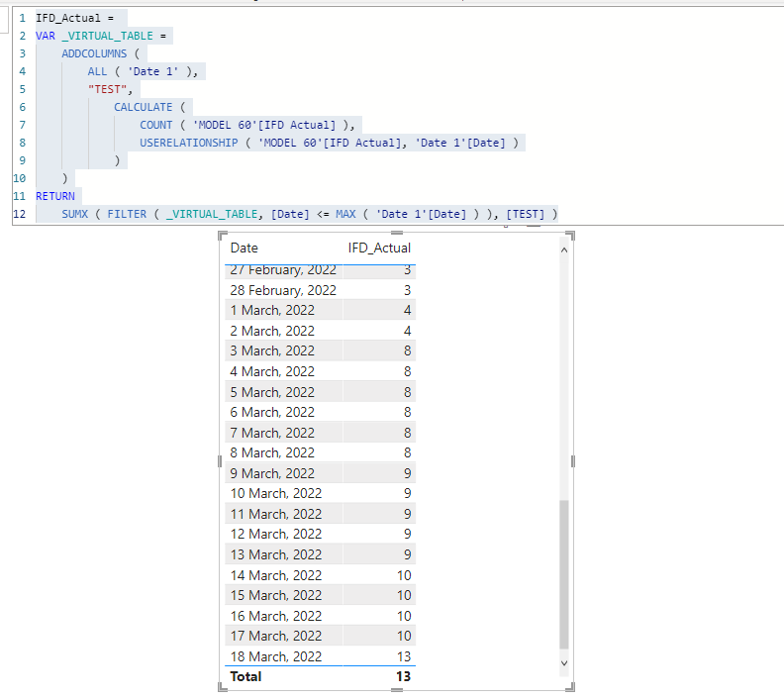Click SUMX function on line 12

point(74,214)
